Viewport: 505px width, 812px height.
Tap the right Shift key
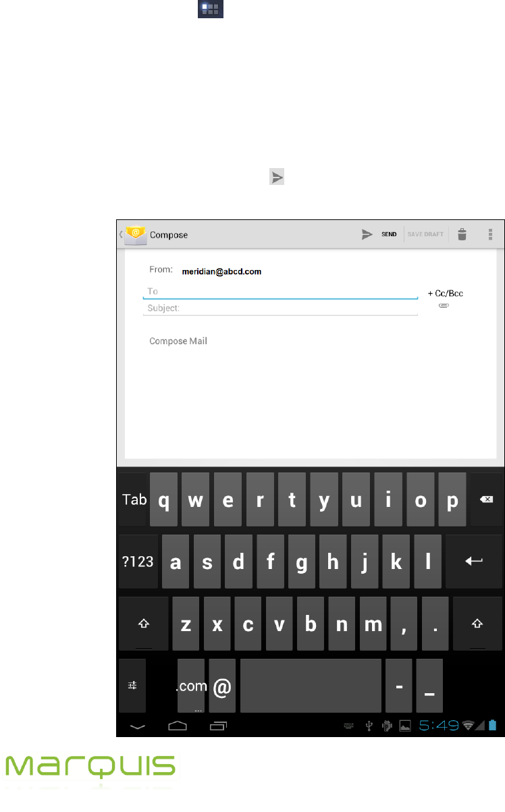click(x=478, y=624)
